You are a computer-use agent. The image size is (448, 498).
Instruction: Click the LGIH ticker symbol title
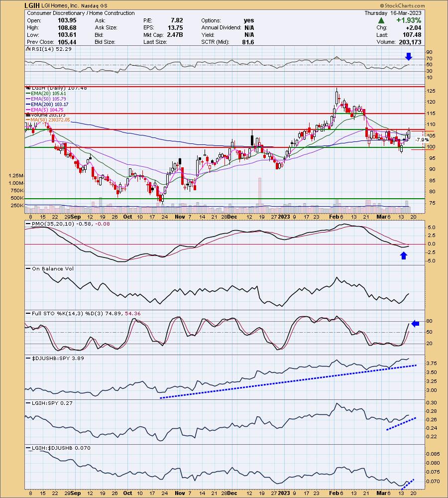pyautogui.click(x=32, y=5)
